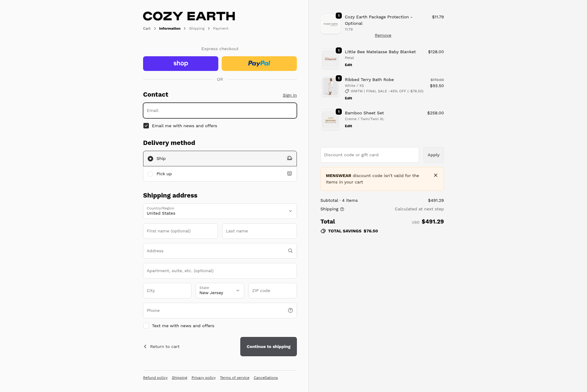Click the Shipping breadcrumb step
The height and width of the screenshot is (392, 587).
click(197, 28)
